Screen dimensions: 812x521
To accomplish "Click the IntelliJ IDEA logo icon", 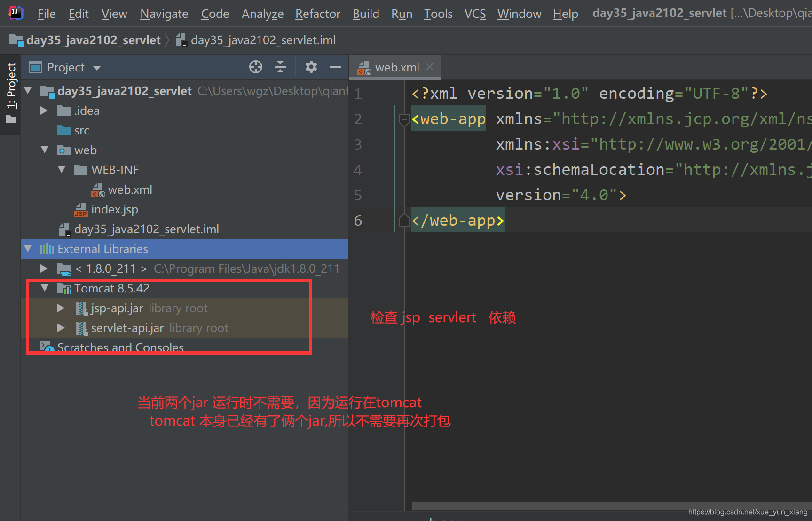I will (16, 13).
